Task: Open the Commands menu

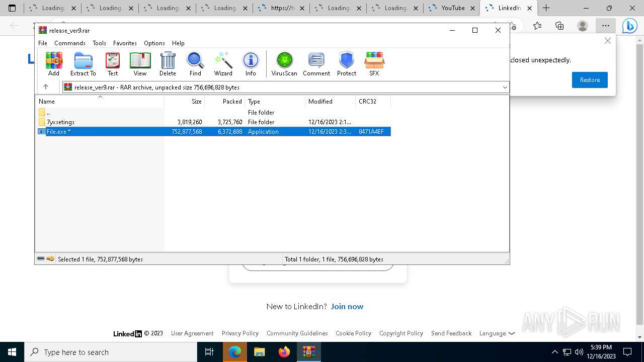Action: pos(70,43)
